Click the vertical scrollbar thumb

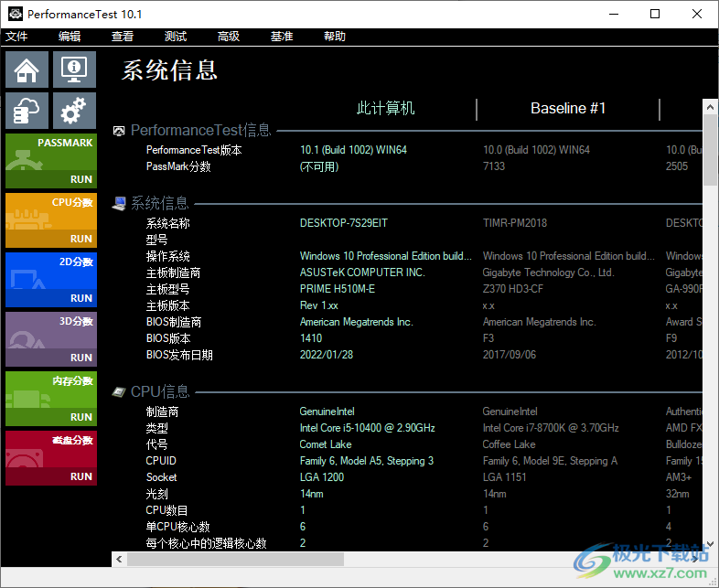click(x=710, y=150)
